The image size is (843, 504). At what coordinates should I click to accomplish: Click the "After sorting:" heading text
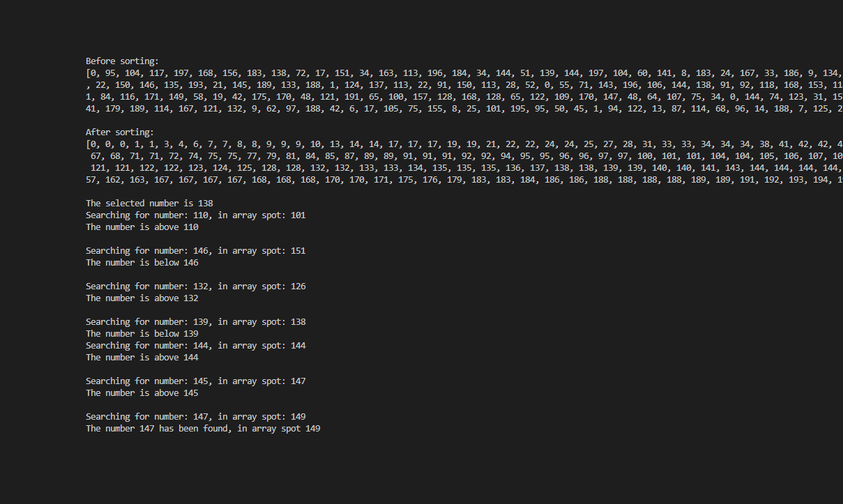click(x=120, y=132)
